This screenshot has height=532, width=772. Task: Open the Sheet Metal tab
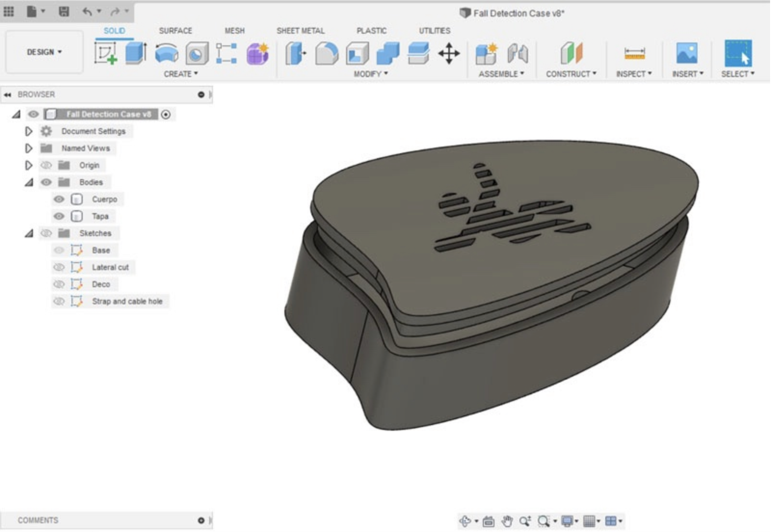(x=300, y=31)
